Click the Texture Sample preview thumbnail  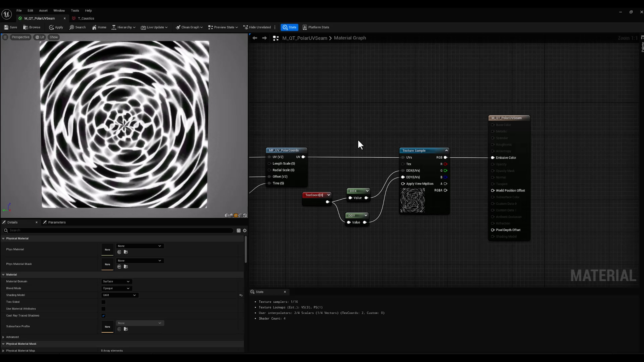tap(412, 200)
